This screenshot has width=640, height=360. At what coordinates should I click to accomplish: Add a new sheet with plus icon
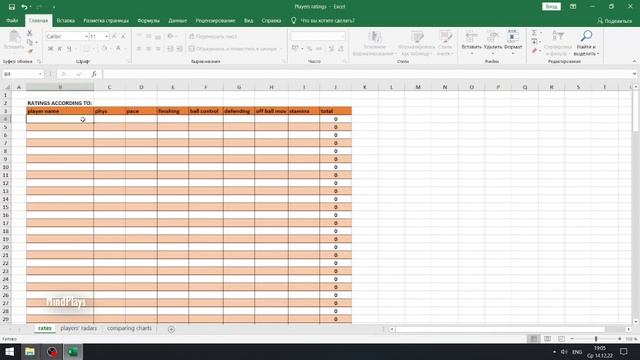click(x=171, y=329)
